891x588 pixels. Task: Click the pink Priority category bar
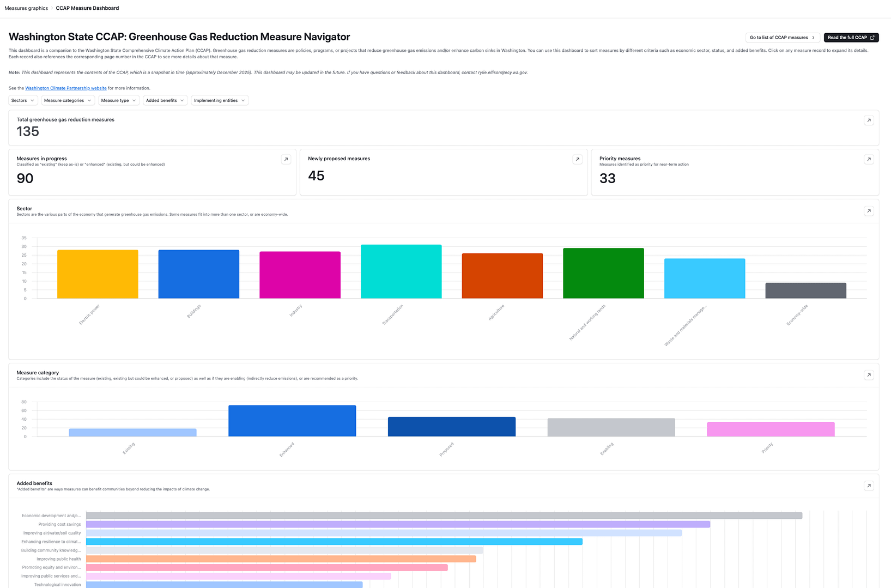pyautogui.click(x=771, y=429)
